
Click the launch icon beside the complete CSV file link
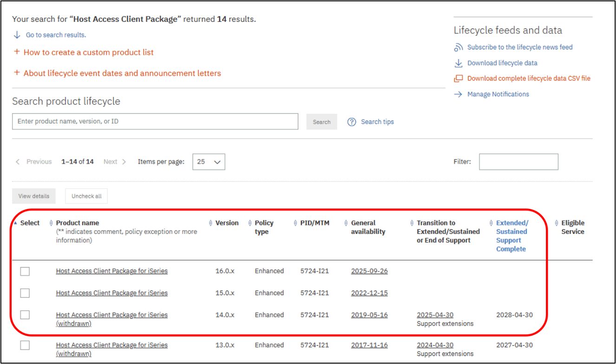pos(459,78)
